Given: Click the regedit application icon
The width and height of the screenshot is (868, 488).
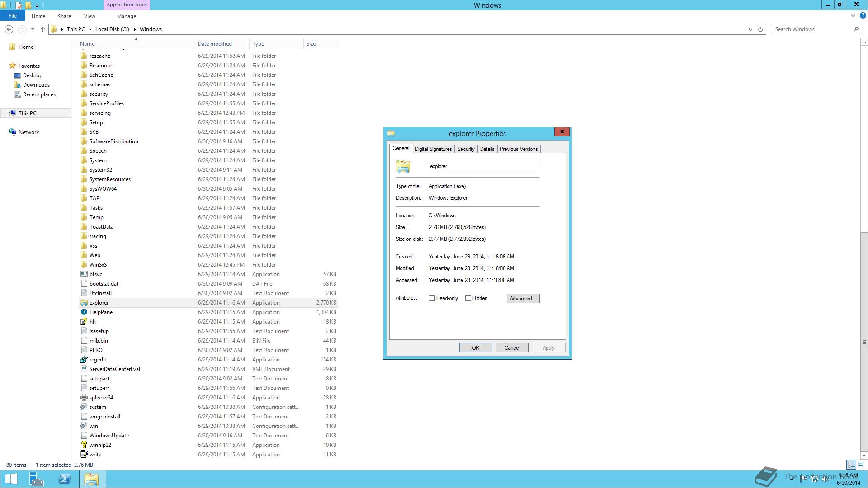Looking at the screenshot, I should click(84, 360).
